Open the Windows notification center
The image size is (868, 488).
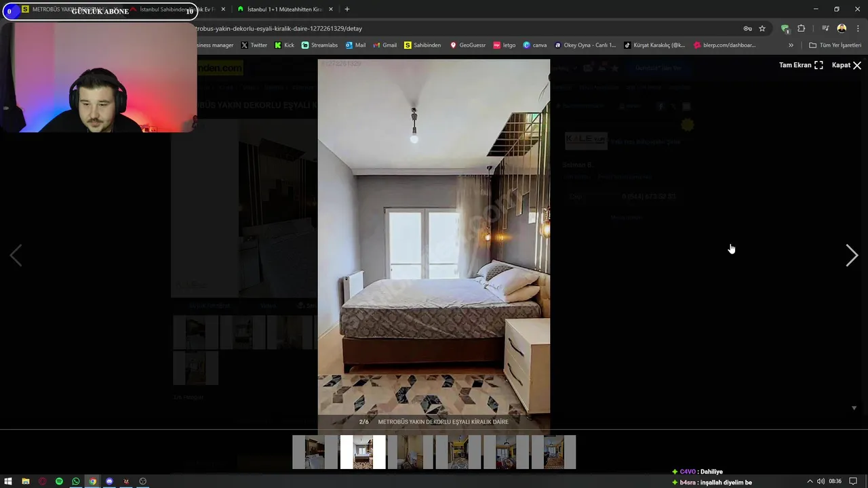tap(853, 481)
